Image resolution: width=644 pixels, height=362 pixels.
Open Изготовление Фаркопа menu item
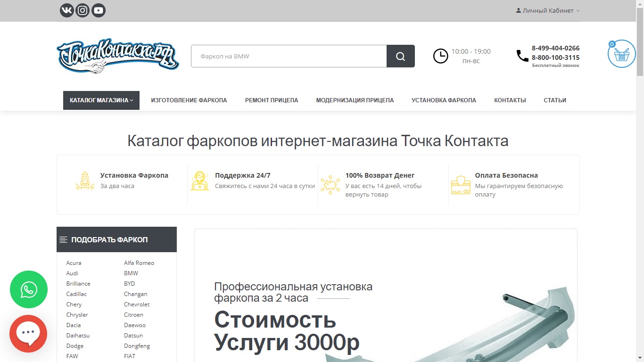tap(189, 100)
